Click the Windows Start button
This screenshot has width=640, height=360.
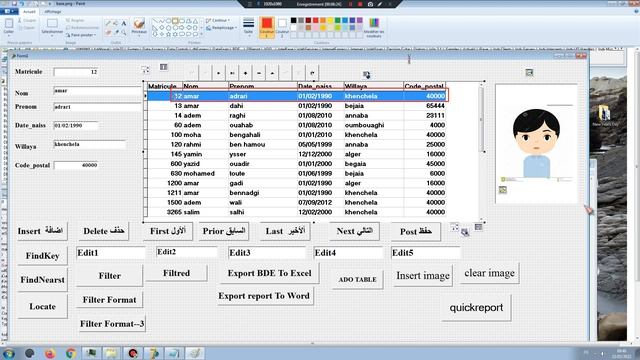(9, 353)
